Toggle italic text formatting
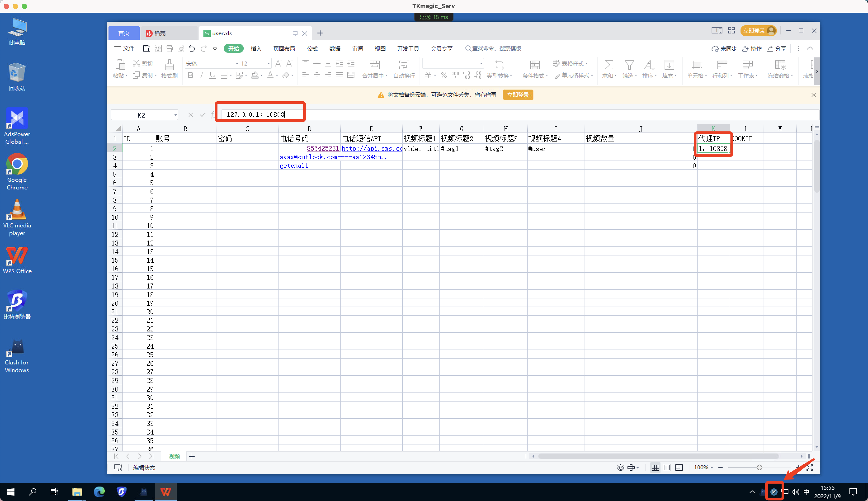Viewport: 868px width, 501px height. pos(202,75)
